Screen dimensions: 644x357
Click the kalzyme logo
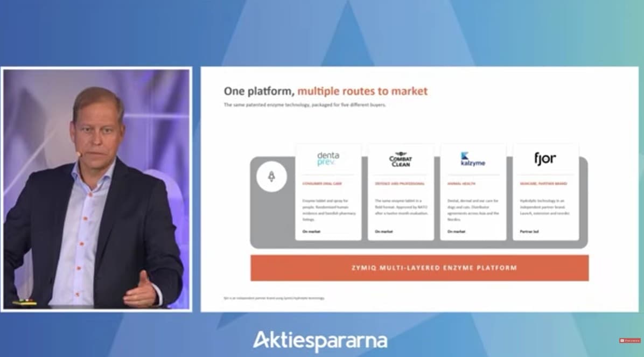point(473,159)
